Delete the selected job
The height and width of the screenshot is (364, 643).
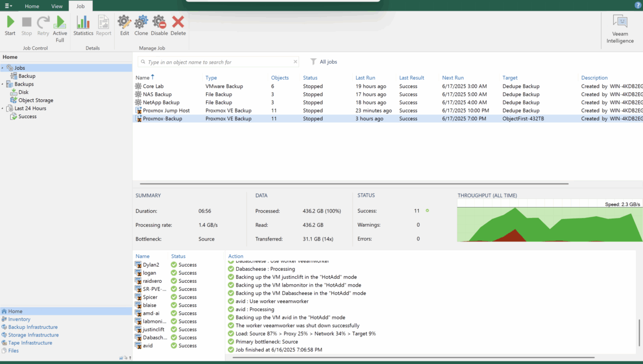(x=178, y=26)
